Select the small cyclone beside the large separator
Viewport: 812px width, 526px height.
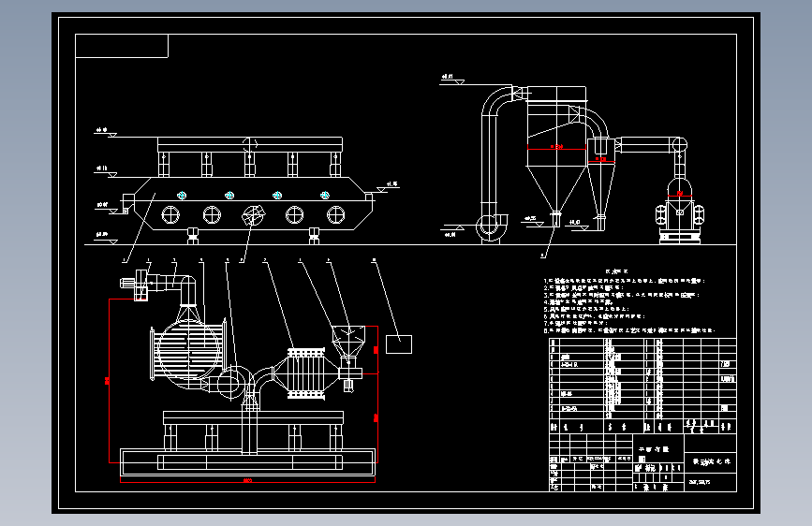click(601, 183)
